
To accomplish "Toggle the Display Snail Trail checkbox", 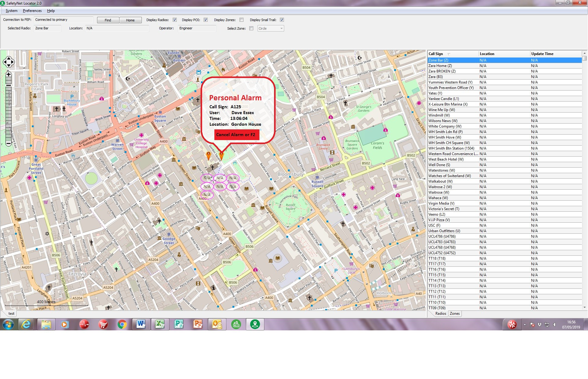I will (282, 20).
